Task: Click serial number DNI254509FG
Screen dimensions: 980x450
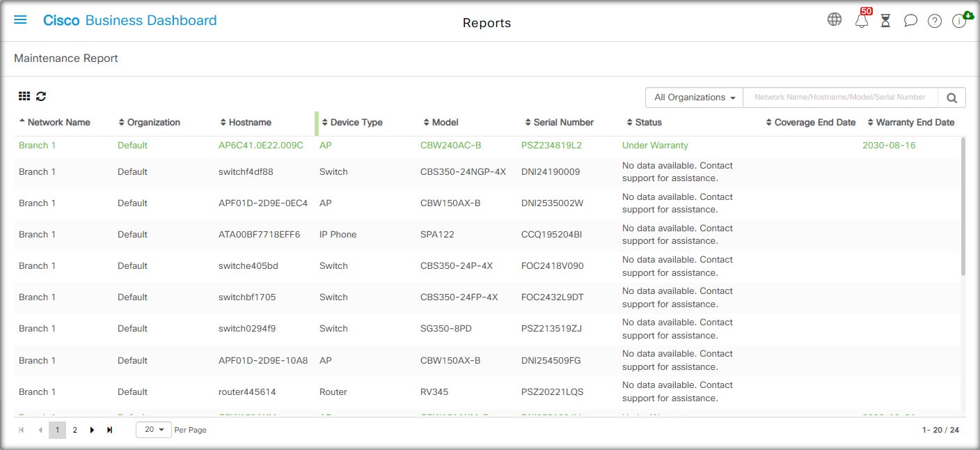Action: coord(551,361)
